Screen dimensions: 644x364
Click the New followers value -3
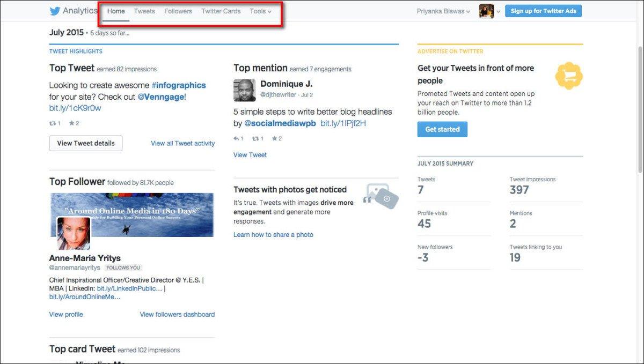click(423, 258)
